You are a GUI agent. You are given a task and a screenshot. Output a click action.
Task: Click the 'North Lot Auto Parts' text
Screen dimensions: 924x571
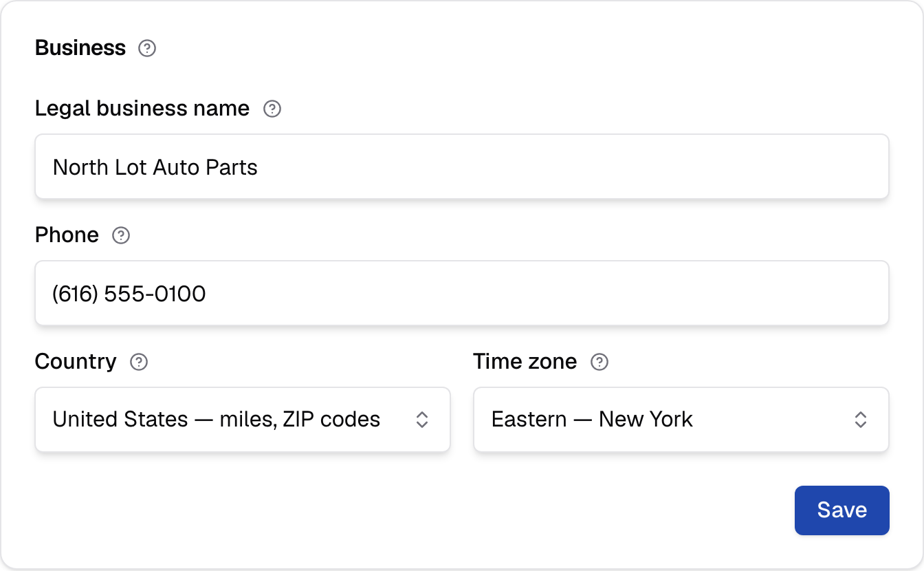pyautogui.click(x=155, y=167)
